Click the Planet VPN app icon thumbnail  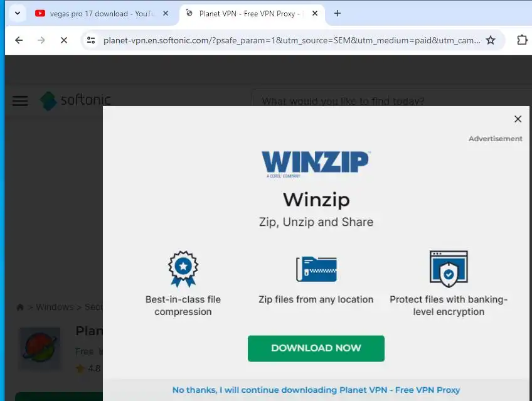tap(40, 348)
